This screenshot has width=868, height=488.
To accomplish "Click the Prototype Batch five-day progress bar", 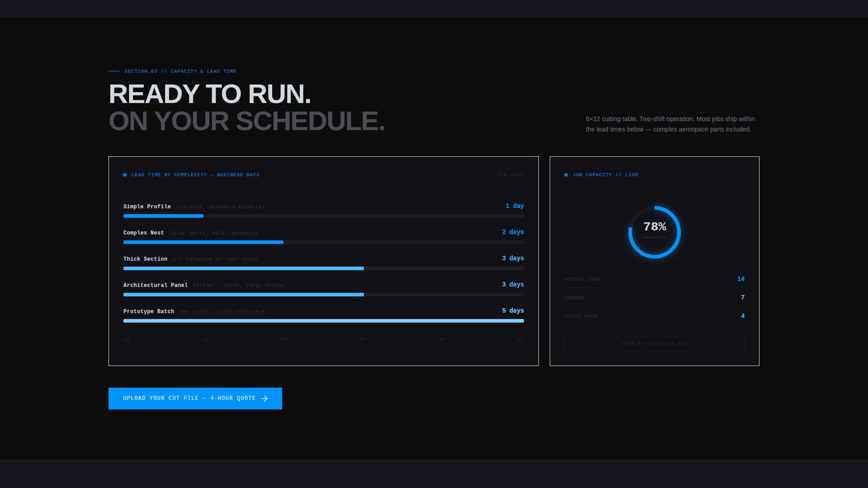I will [x=324, y=321].
